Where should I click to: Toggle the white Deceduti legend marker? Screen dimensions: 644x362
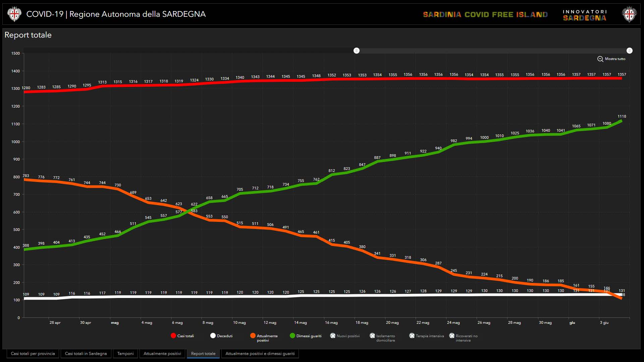pyautogui.click(x=213, y=336)
